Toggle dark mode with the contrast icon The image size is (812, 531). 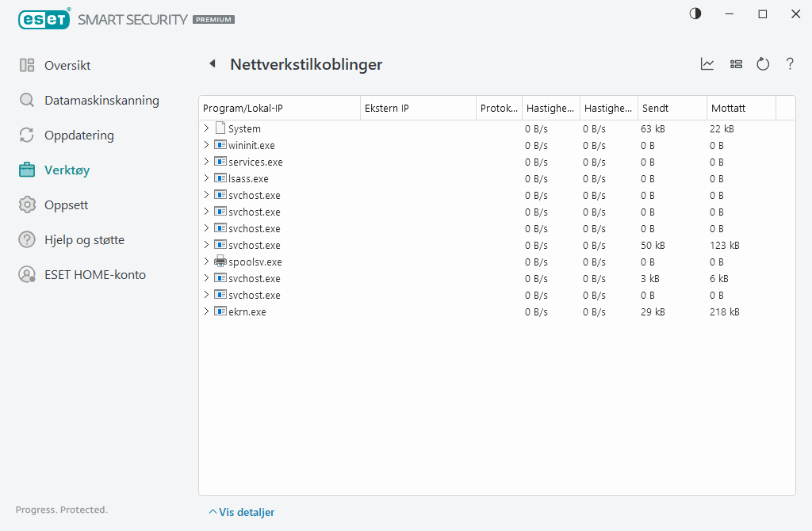click(695, 13)
